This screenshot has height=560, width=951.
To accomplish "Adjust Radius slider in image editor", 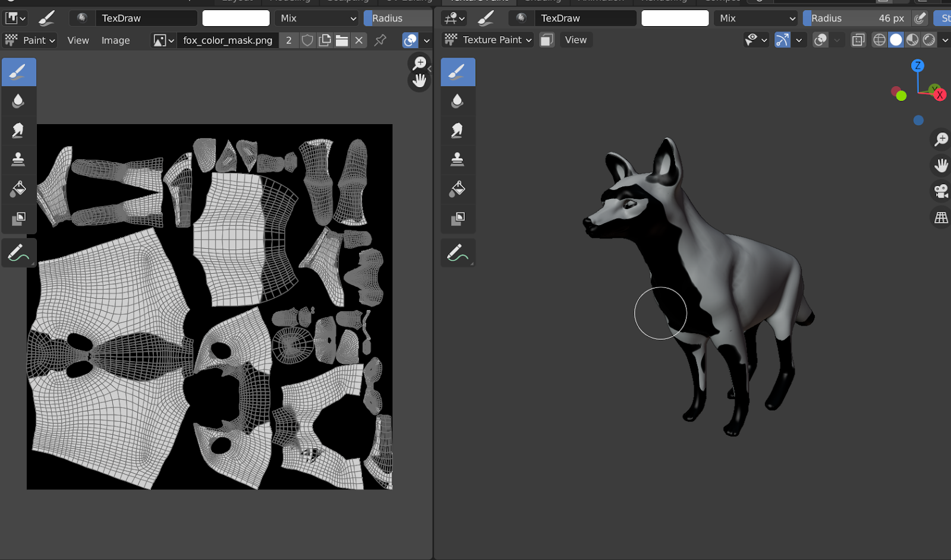I will (398, 18).
